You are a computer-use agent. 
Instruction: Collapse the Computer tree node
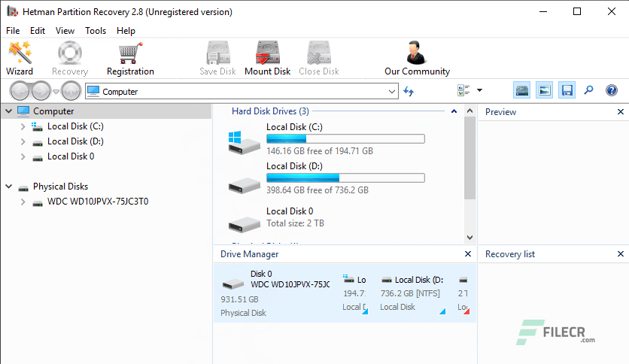(9, 111)
